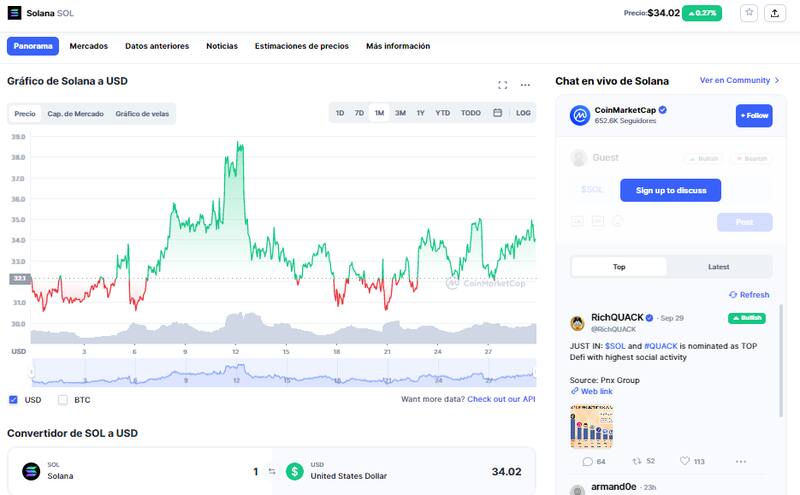Open the calendar date range picker

497,113
